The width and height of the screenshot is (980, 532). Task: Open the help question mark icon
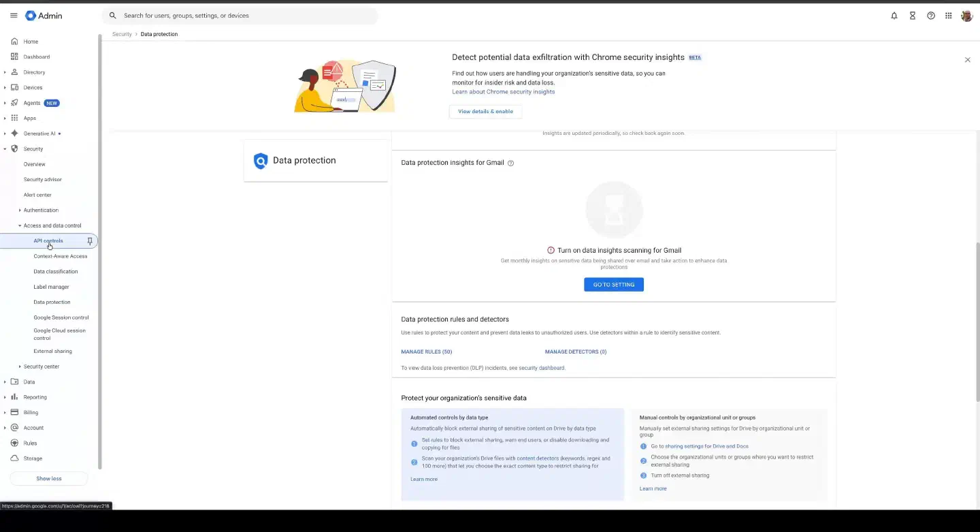931,16
